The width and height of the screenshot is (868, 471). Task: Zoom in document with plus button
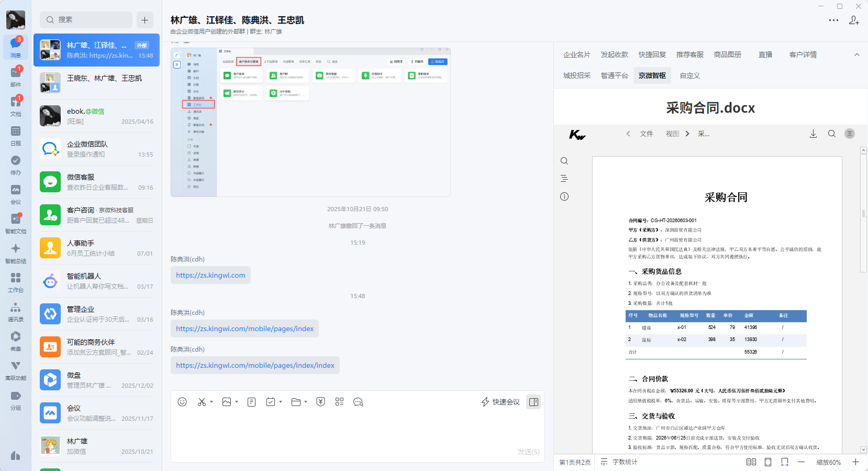855,462
